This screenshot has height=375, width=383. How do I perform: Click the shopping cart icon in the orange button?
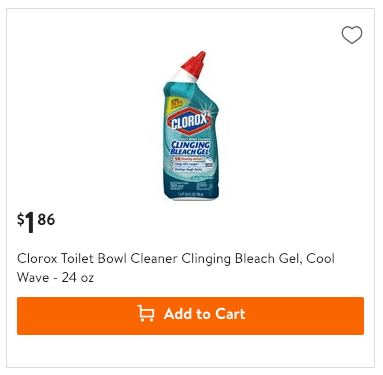coord(146,313)
